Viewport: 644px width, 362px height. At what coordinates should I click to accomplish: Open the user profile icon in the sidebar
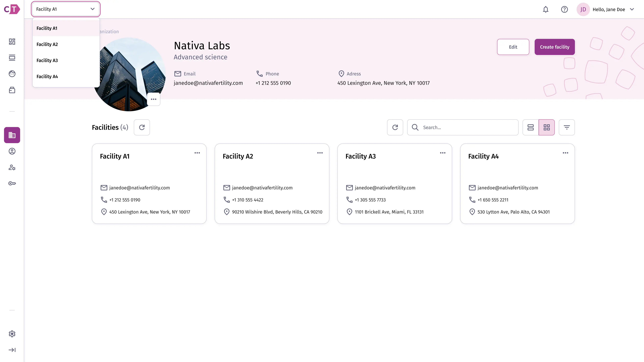click(x=12, y=151)
